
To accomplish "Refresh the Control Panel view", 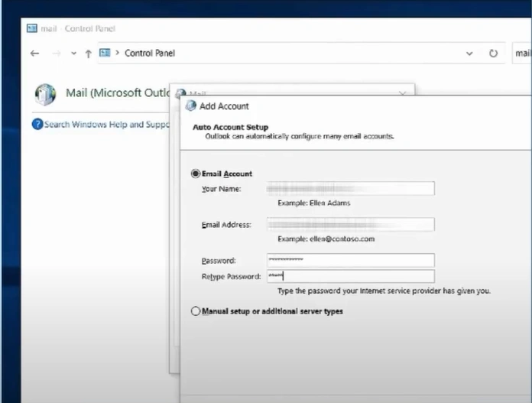I will pyautogui.click(x=493, y=54).
